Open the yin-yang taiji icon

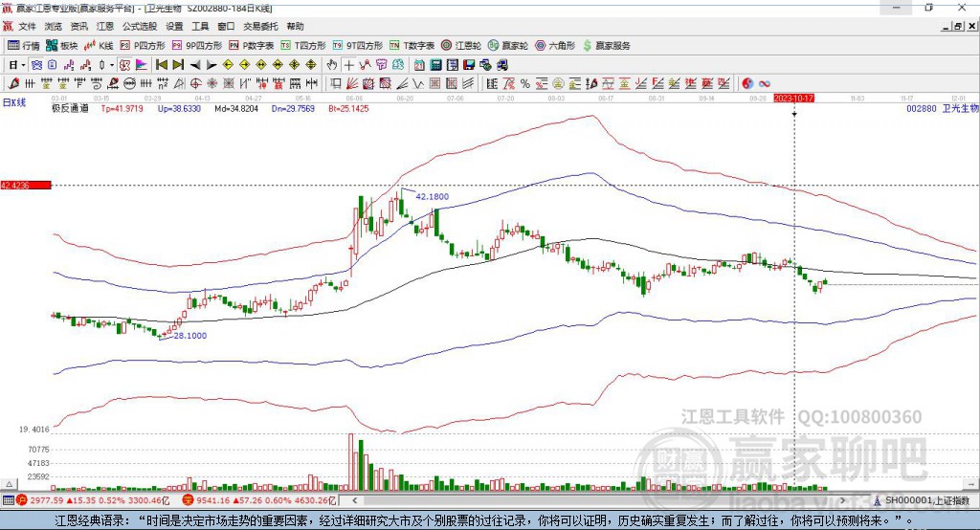747,84
